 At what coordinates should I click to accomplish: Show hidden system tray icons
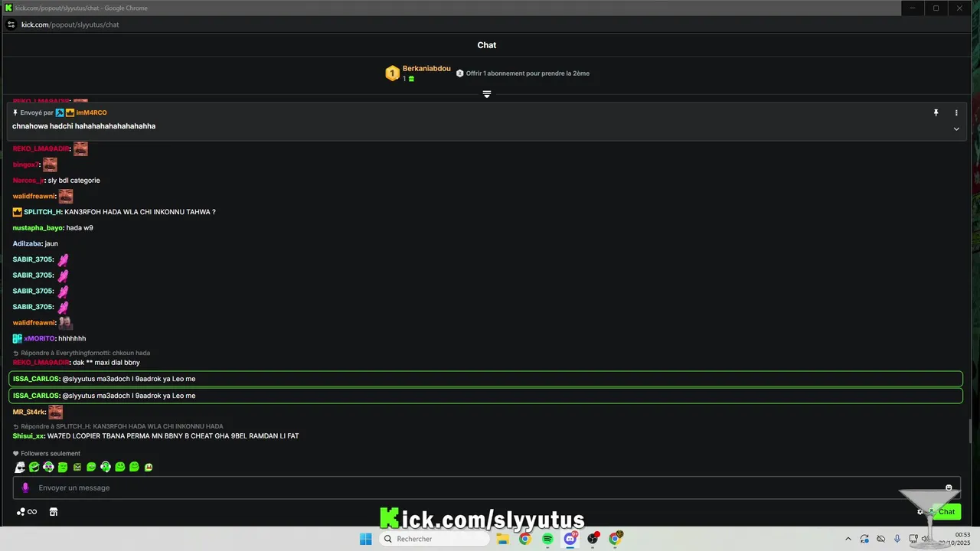[848, 539]
